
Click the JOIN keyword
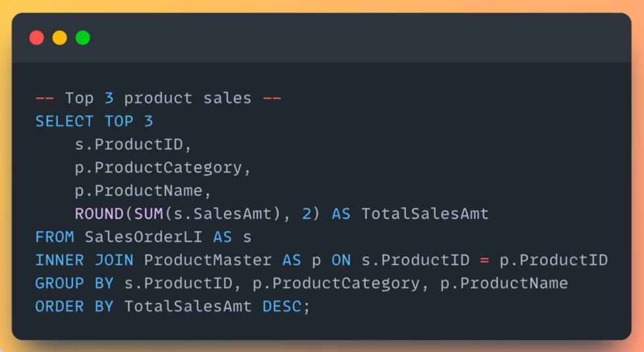[114, 260]
